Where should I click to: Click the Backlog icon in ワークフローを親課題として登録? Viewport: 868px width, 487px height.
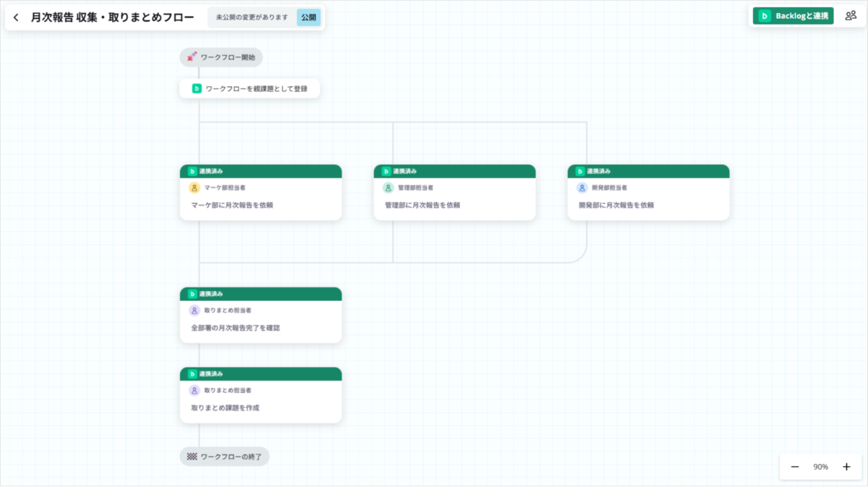point(197,88)
